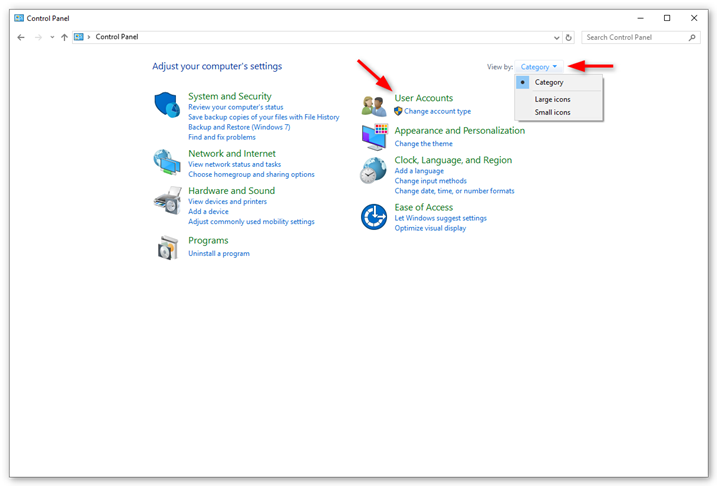
Task: Maximize the Control Panel window
Action: point(667,18)
